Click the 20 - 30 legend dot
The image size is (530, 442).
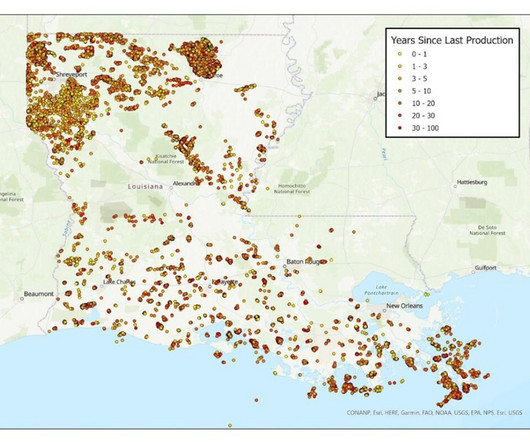[400, 116]
